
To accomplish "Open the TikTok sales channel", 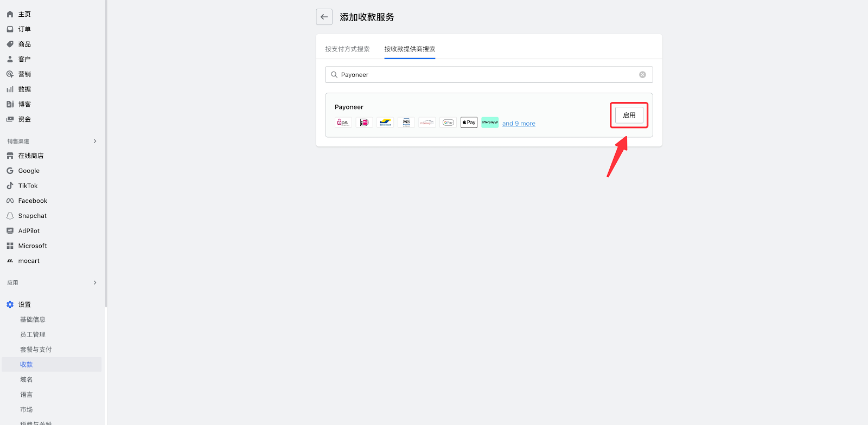I will pos(28,186).
